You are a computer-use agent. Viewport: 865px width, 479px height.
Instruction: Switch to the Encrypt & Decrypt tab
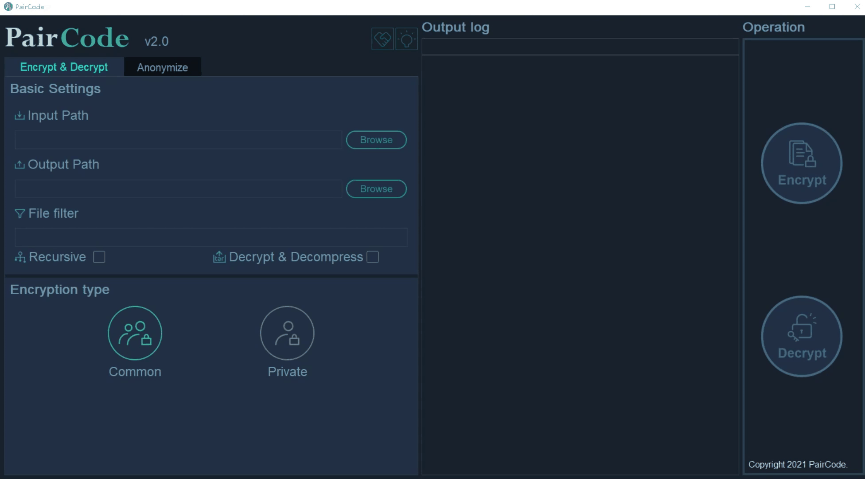(x=64, y=67)
